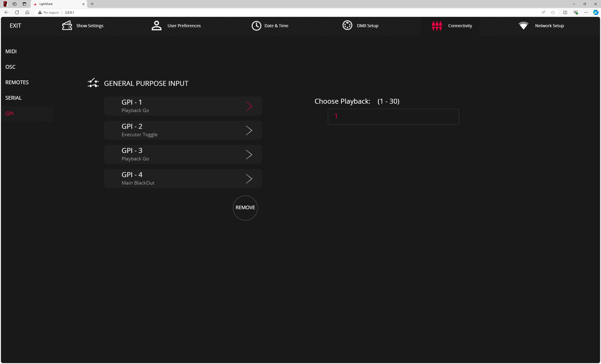Viewport: 601px width, 364px height.
Task: Click the LightShark browser tab
Action: pos(59,4)
